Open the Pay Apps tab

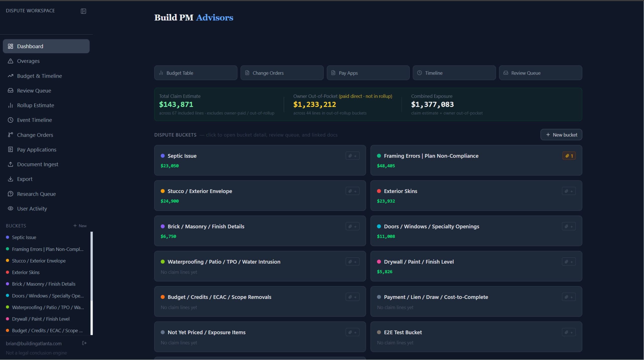click(368, 73)
